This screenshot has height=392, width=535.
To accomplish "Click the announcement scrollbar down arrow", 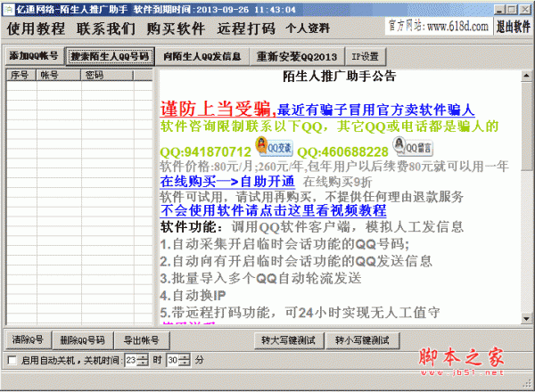I will click(x=526, y=318).
